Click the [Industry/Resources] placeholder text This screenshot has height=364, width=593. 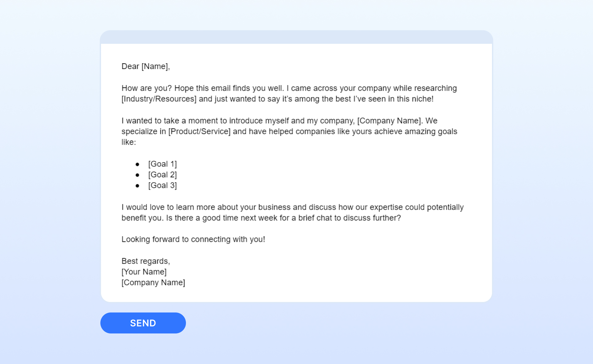159,99
